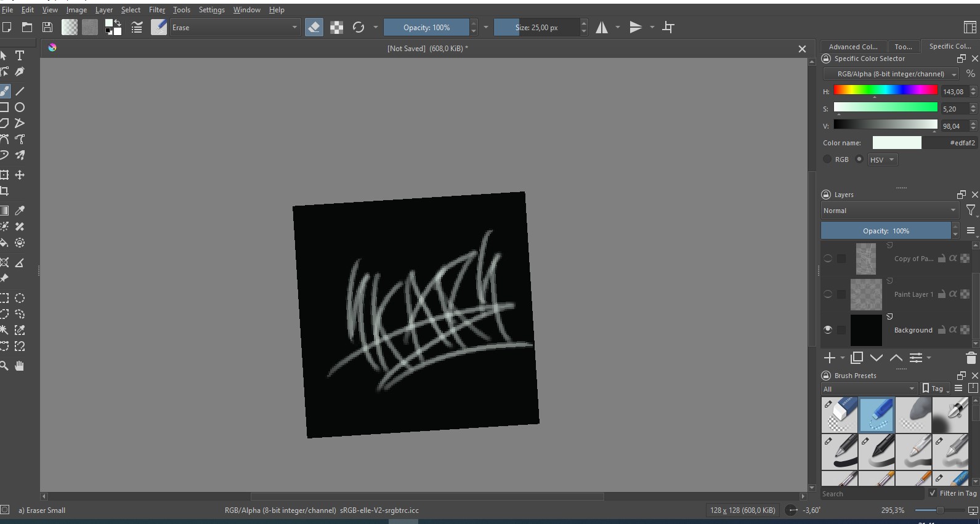Click horizontal mirror tool icon
980x524 pixels.
pyautogui.click(x=602, y=28)
